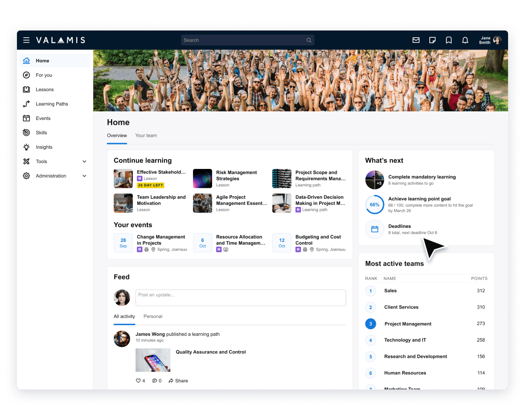
Task: Open the phone thumbnail in feed post
Action: [153, 360]
